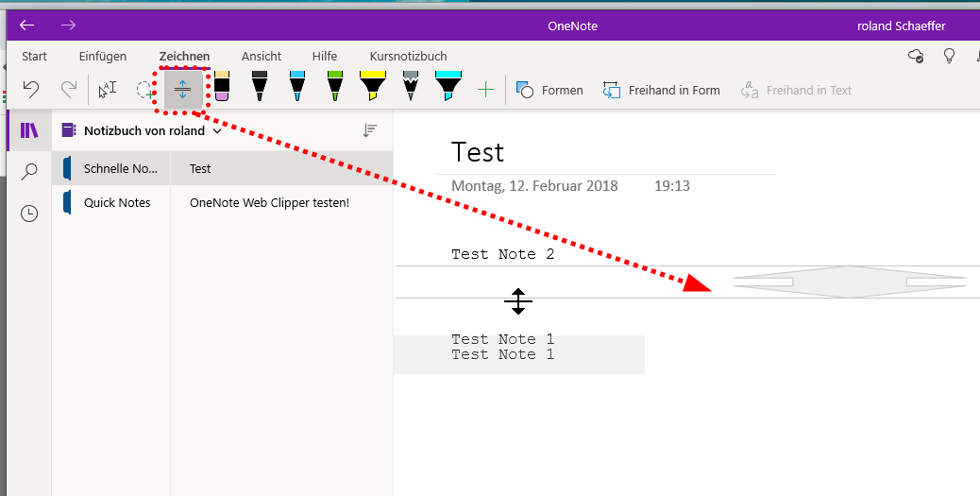Click the lightbulb Tell Me icon
Viewport: 980px width, 496px height.
tap(950, 57)
